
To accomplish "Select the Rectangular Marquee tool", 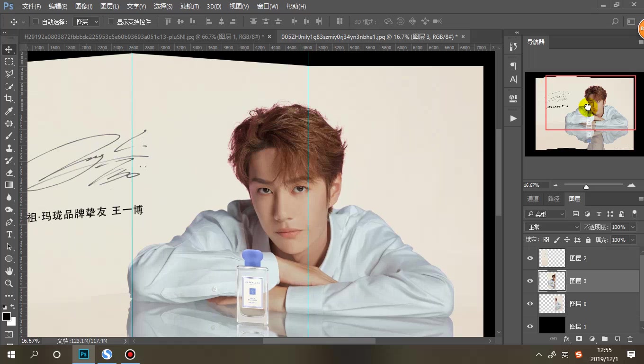I will pos(9,62).
